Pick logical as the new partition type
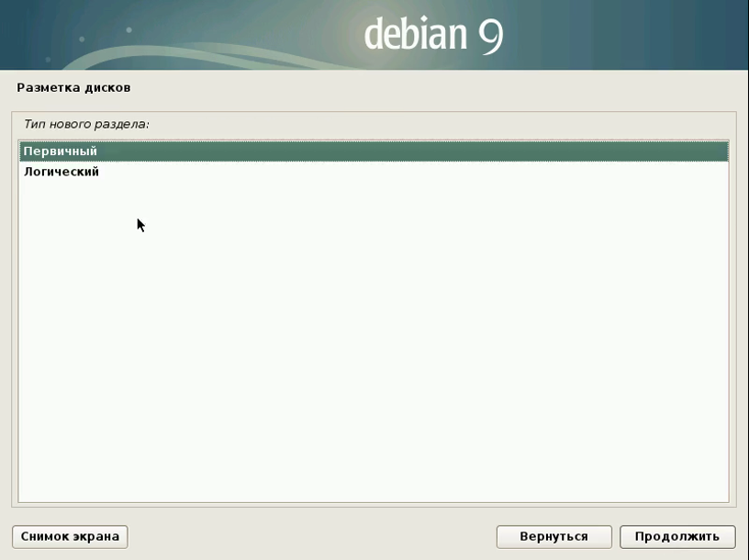 pos(61,172)
